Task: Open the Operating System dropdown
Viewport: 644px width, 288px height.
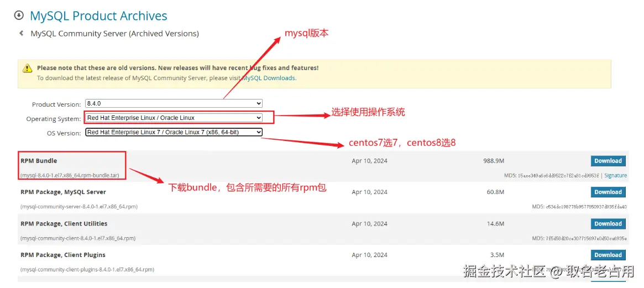Action: 174,118
